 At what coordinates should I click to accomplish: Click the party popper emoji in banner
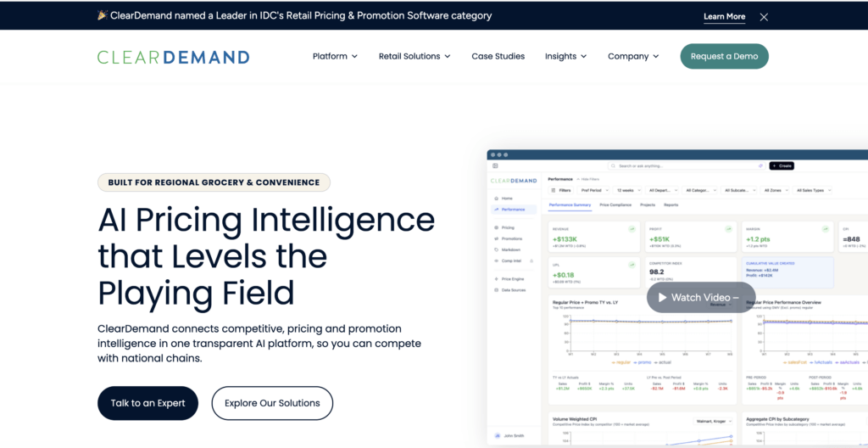click(103, 15)
